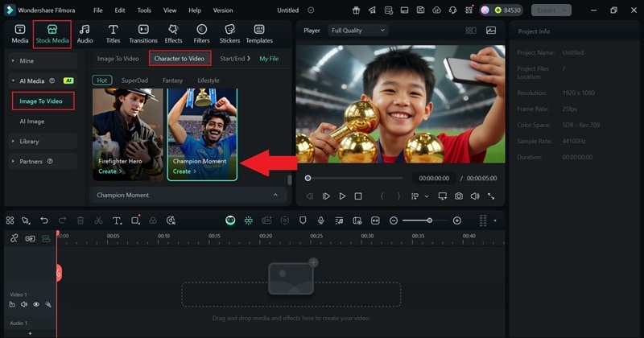
Task: Collapse the Champion Moment panel
Action: tap(275, 195)
